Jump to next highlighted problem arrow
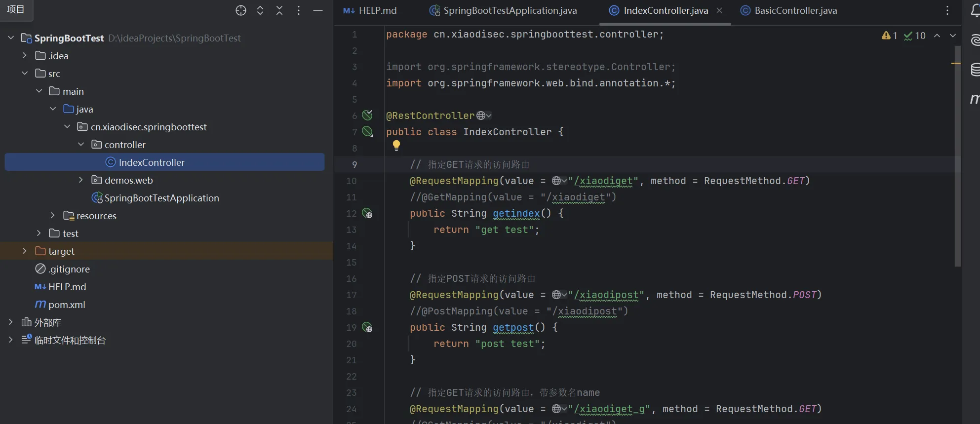This screenshot has height=424, width=980. [x=953, y=36]
